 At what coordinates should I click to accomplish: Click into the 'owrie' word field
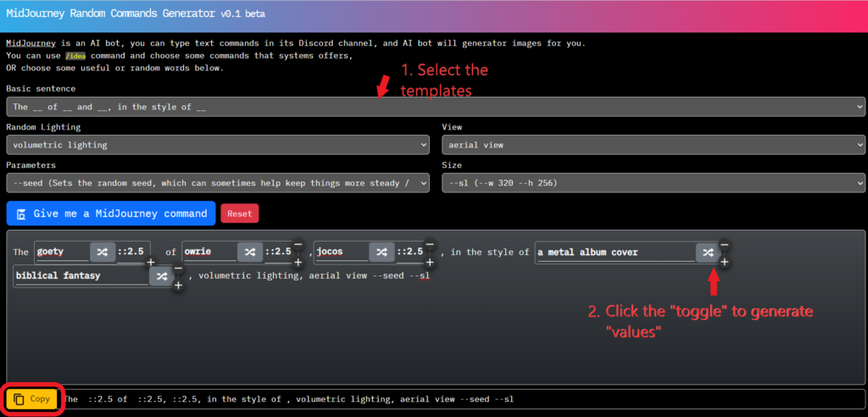click(x=210, y=252)
